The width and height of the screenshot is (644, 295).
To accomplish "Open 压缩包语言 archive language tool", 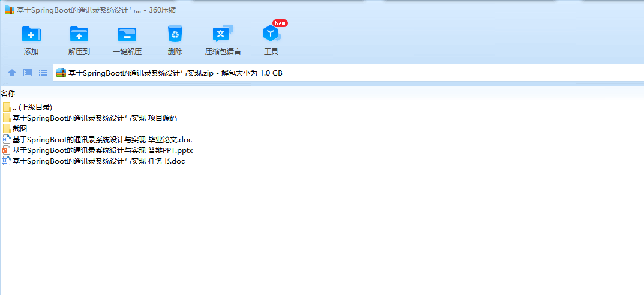I will (223, 34).
